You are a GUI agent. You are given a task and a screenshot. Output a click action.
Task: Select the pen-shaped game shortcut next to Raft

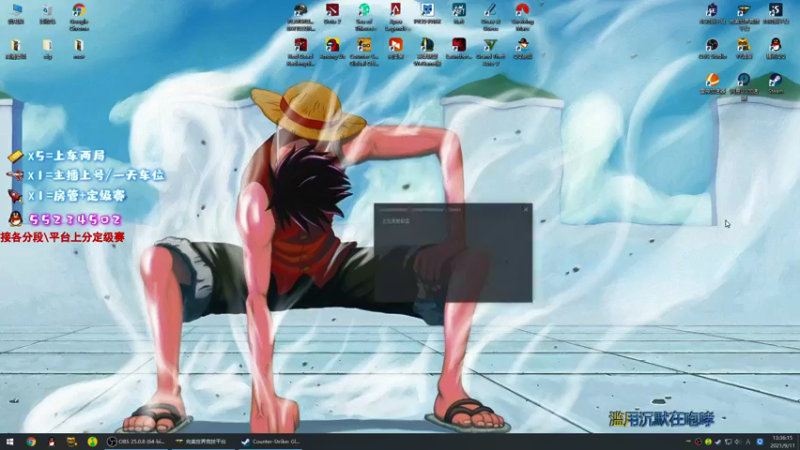(490, 16)
